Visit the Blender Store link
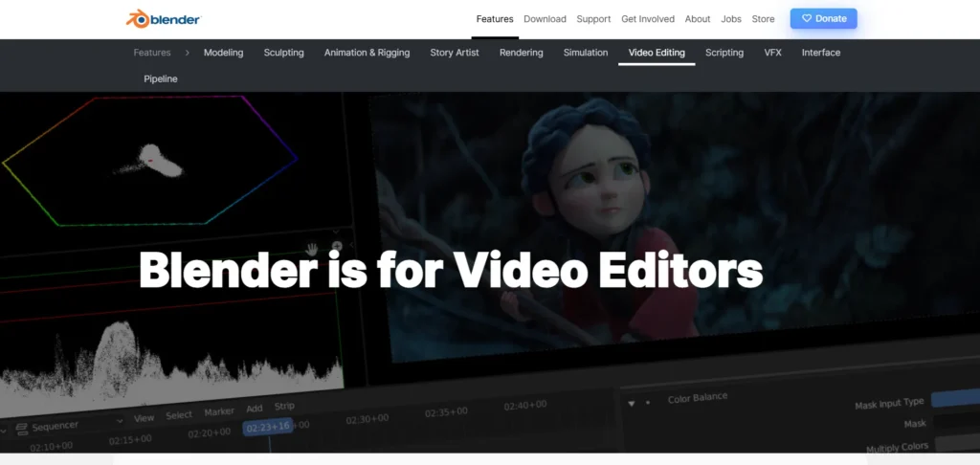The width and height of the screenshot is (980, 465). [x=763, y=19]
